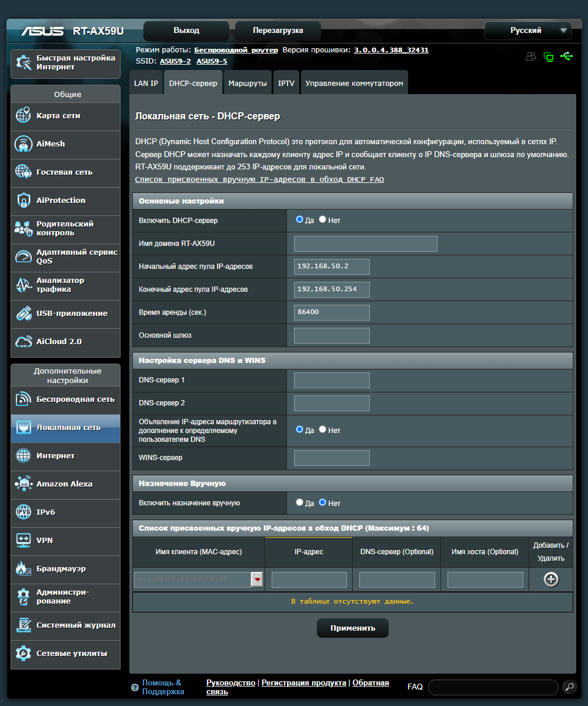Click the ending pool IP address field
Viewport: 588px width, 706px height.
click(x=332, y=289)
